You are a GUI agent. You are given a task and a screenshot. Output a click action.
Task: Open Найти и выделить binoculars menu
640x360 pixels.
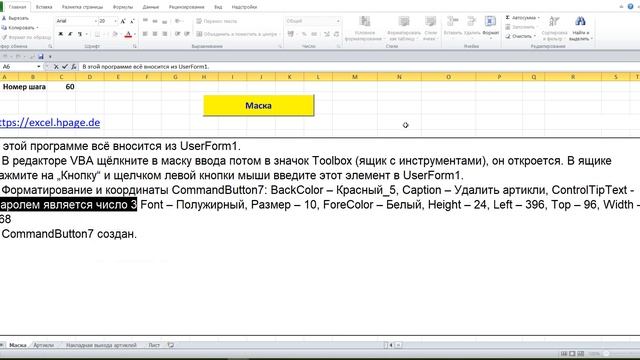coord(580,29)
